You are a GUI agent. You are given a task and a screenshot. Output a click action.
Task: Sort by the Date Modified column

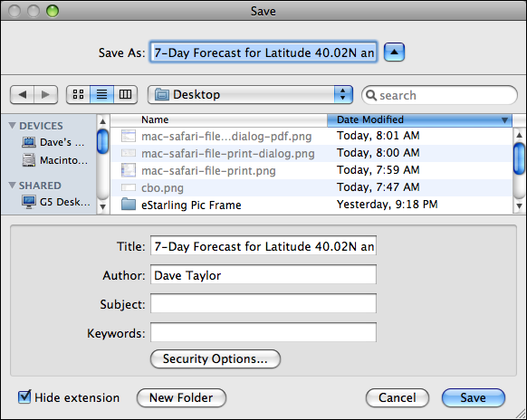click(419, 119)
